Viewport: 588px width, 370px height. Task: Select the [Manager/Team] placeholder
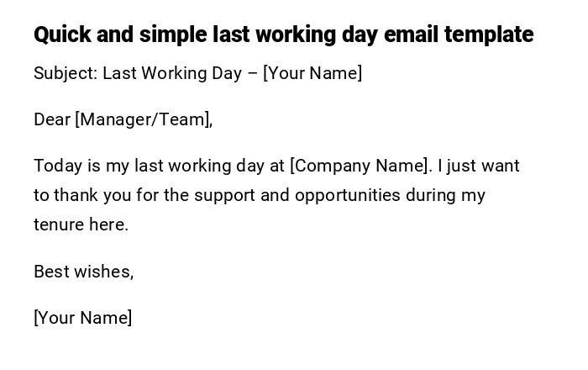[x=142, y=119]
